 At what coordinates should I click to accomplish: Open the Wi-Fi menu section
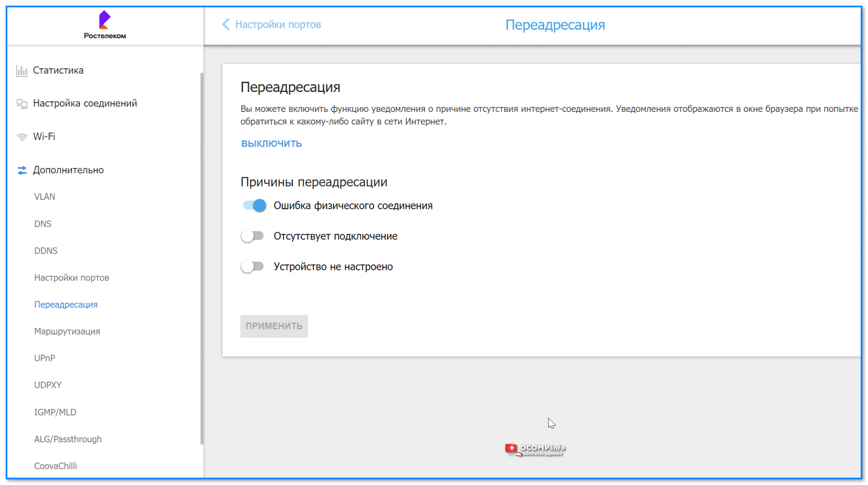point(44,137)
